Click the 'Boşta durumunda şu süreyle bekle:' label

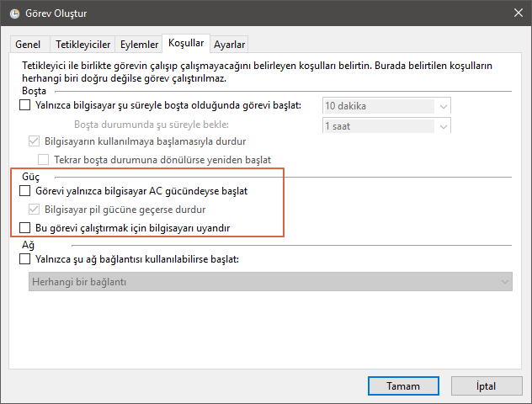[x=152, y=125]
